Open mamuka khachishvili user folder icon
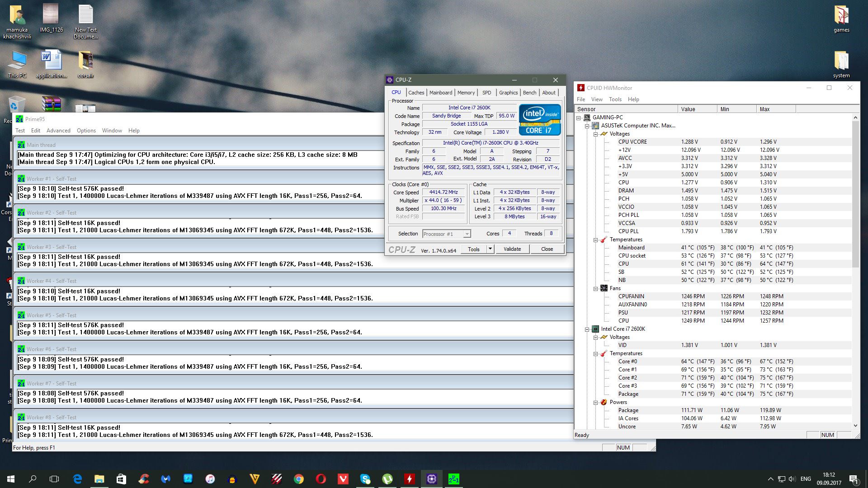The image size is (868, 488). (x=17, y=22)
